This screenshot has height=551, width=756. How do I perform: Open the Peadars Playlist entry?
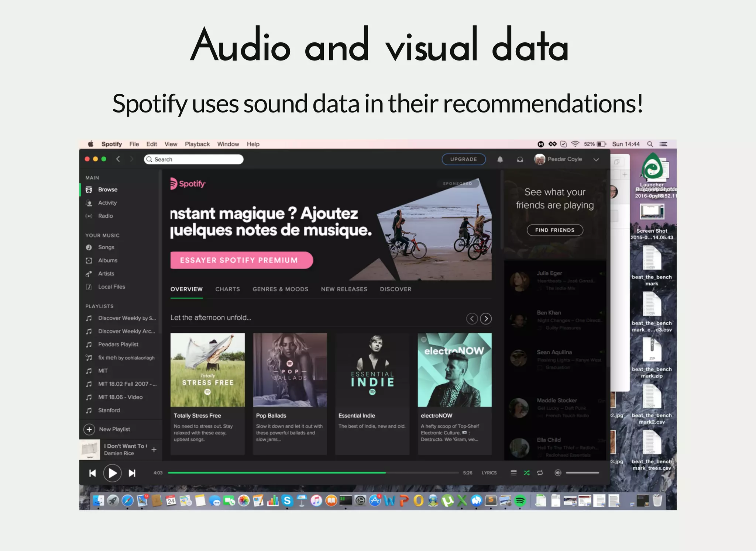pyautogui.click(x=118, y=344)
